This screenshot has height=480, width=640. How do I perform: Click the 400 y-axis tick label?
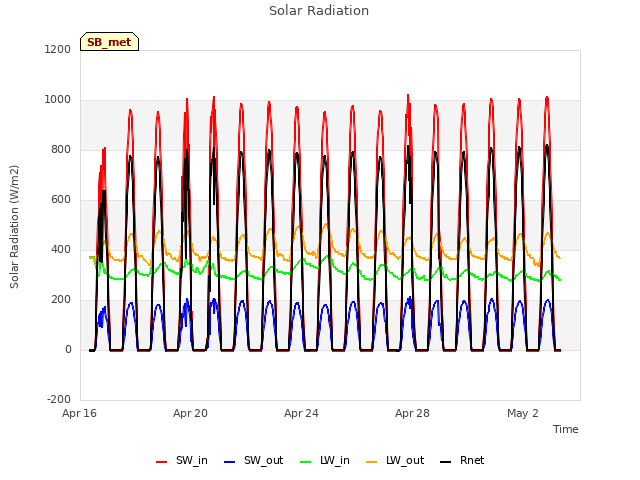tap(61, 249)
